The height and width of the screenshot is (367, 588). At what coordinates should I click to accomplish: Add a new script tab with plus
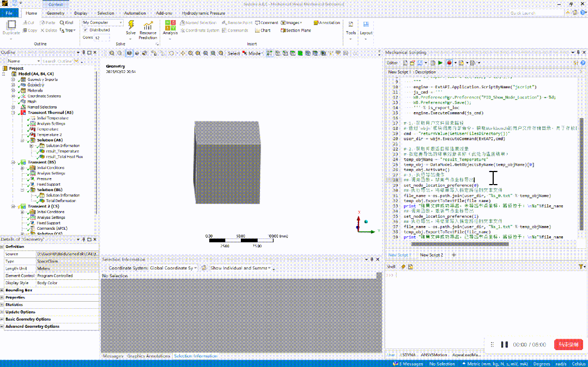tap(454, 255)
